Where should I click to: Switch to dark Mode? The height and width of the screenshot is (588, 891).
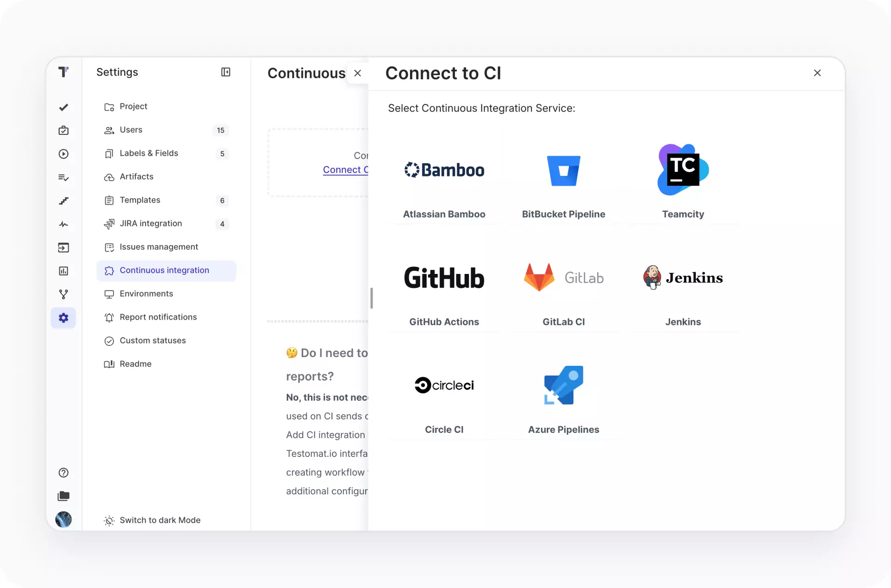click(152, 520)
